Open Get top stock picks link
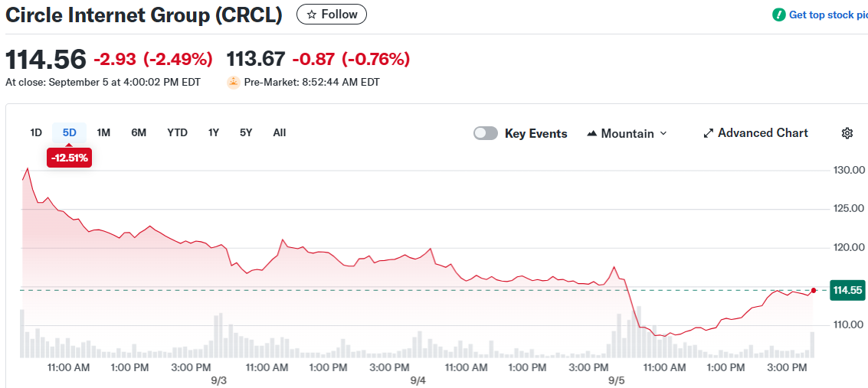Image resolution: width=868 pixels, height=388 pixels. click(x=821, y=15)
